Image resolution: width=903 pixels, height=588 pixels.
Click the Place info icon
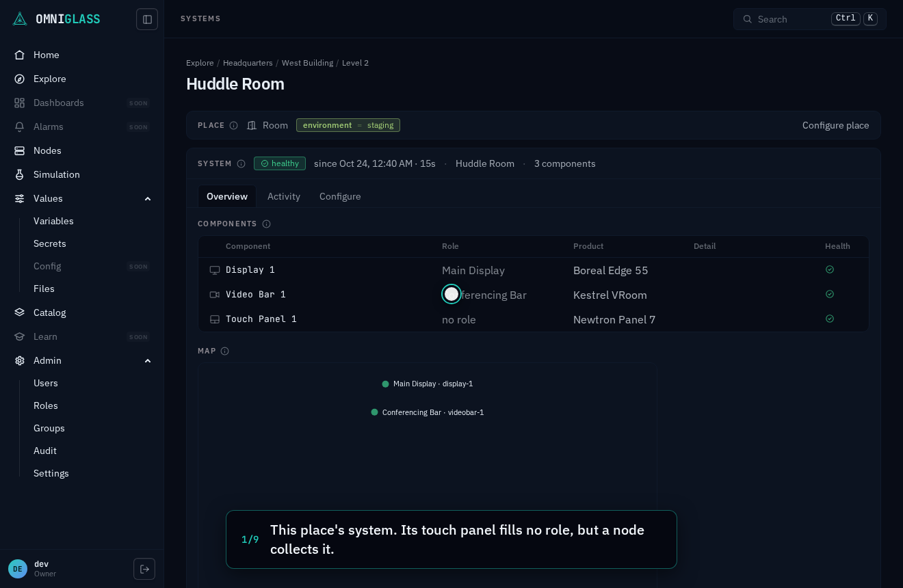pos(233,125)
